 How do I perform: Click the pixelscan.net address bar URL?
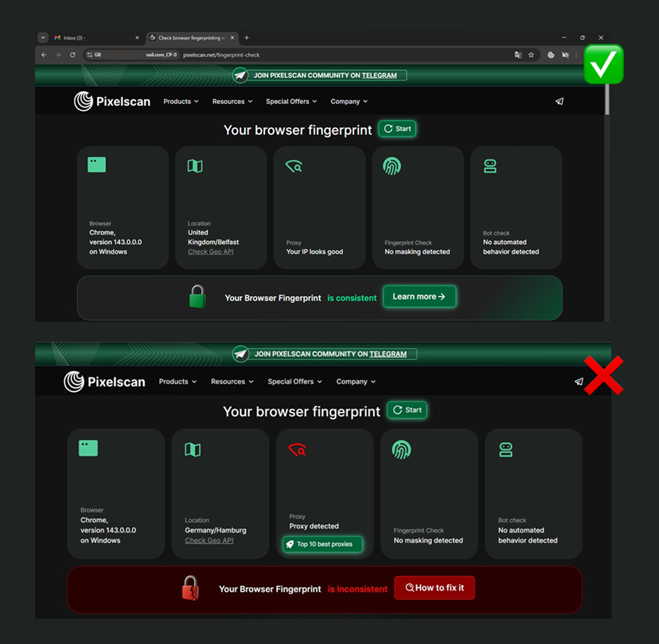click(x=222, y=55)
